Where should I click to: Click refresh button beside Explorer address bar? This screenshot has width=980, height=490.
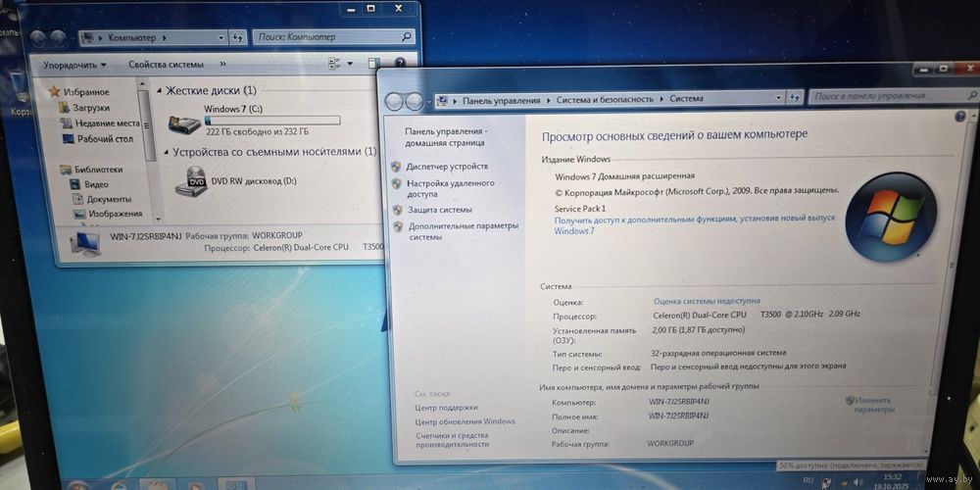237,37
